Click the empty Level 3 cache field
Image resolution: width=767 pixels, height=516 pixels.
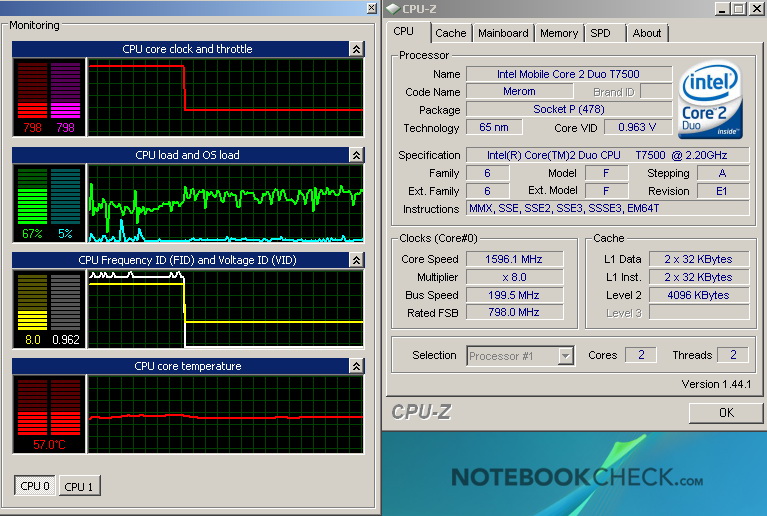point(699,313)
